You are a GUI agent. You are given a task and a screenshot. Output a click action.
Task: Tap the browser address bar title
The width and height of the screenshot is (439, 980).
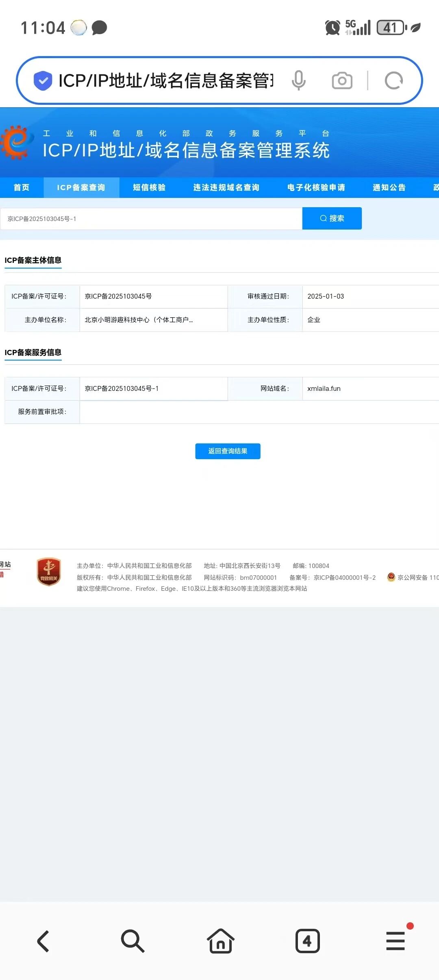pos(166,80)
